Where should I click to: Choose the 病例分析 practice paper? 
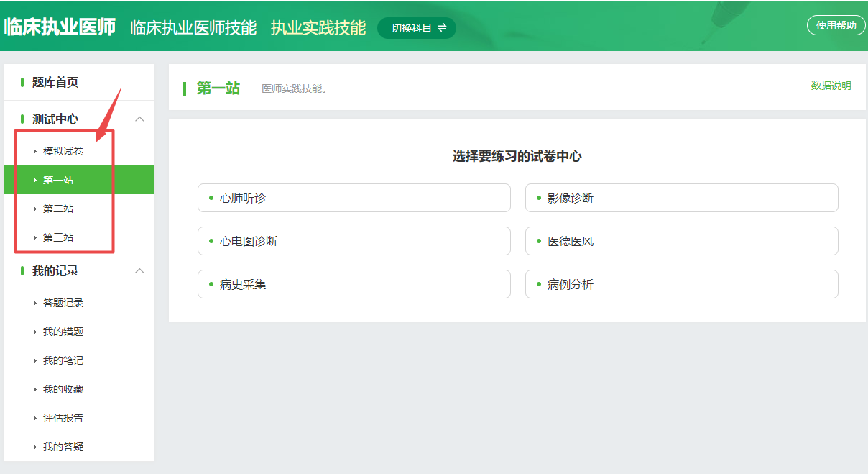[681, 284]
